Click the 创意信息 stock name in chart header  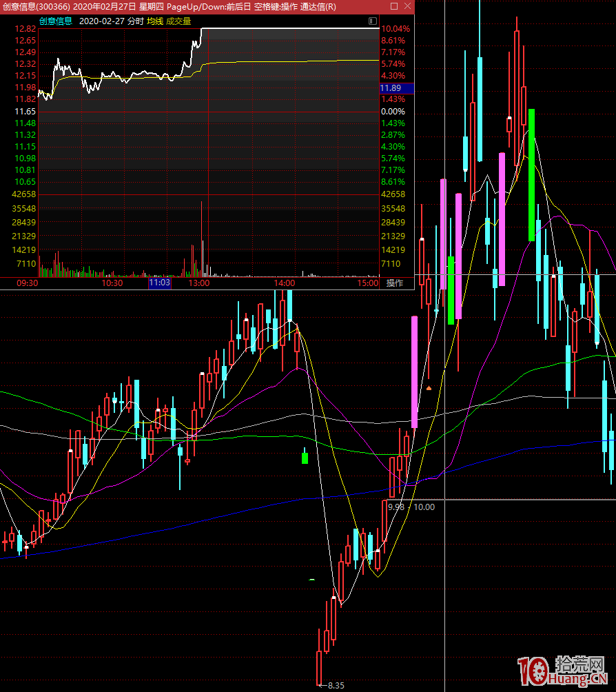pyautogui.click(x=55, y=21)
